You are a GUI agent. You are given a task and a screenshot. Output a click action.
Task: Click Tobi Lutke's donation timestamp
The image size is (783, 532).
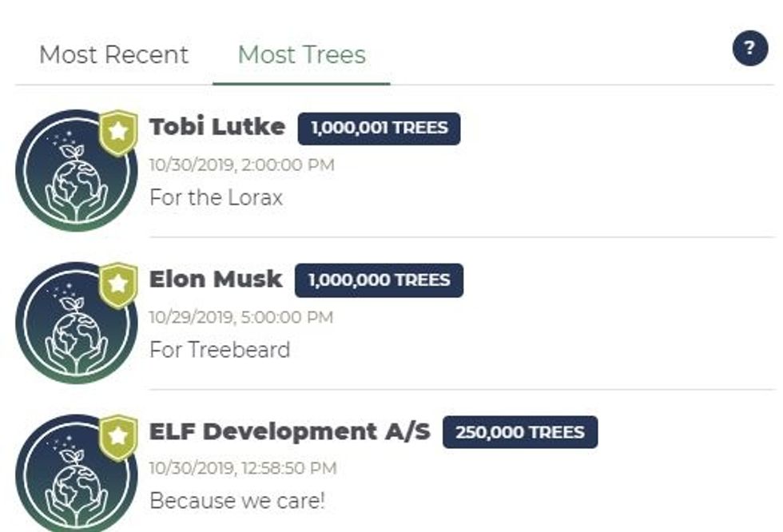(241, 165)
